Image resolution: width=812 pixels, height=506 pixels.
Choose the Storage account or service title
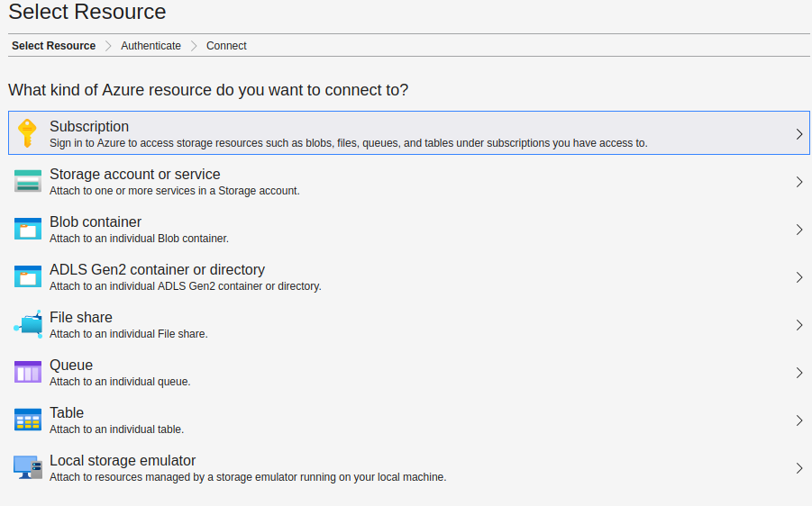pos(134,174)
